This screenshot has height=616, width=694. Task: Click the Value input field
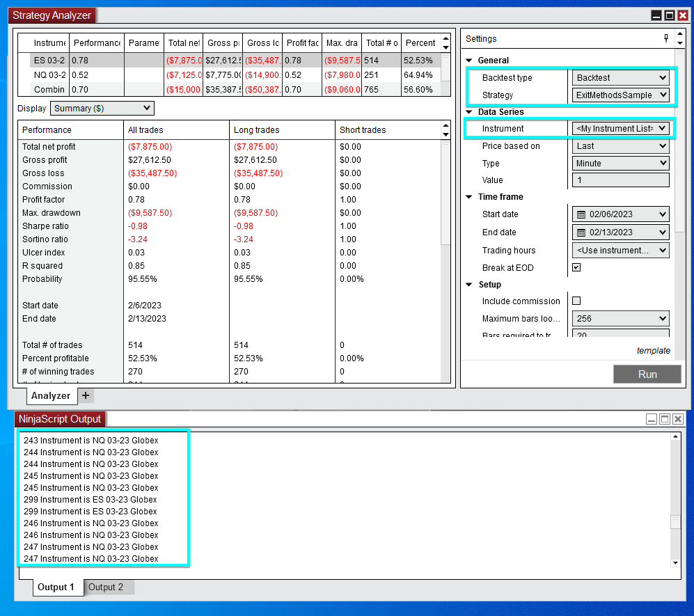[x=620, y=180]
